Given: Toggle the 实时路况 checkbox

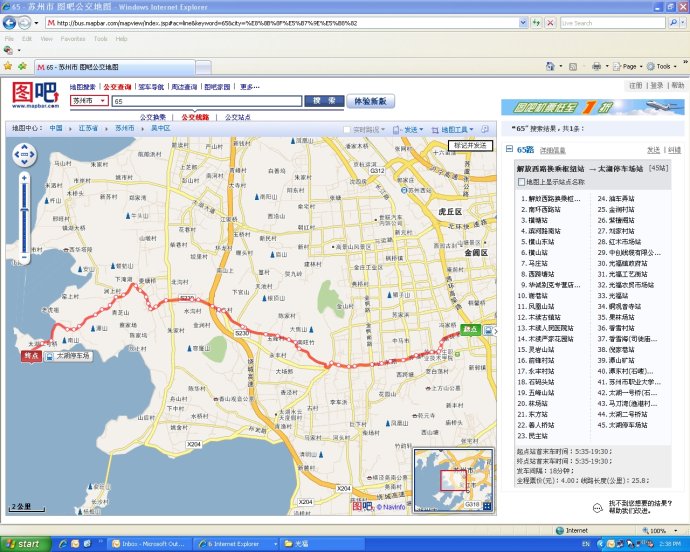Looking at the screenshot, I should 348,129.
